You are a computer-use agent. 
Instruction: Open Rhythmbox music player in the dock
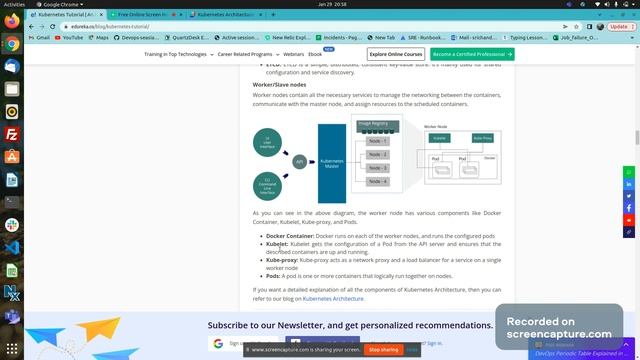click(12, 112)
